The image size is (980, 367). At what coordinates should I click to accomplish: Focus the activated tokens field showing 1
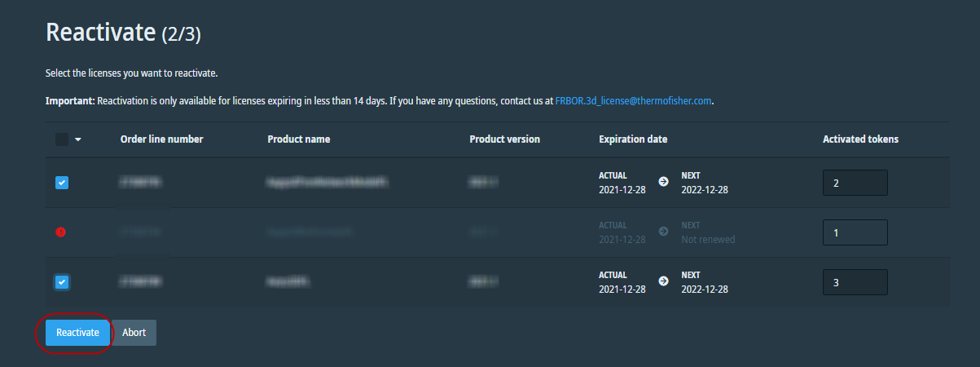click(855, 232)
